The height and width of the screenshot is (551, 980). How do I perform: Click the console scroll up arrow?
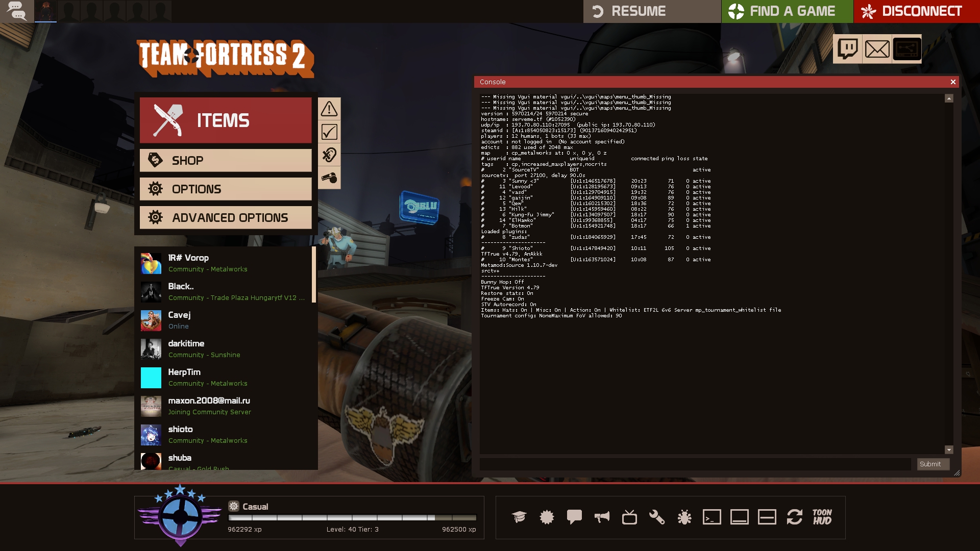click(949, 98)
